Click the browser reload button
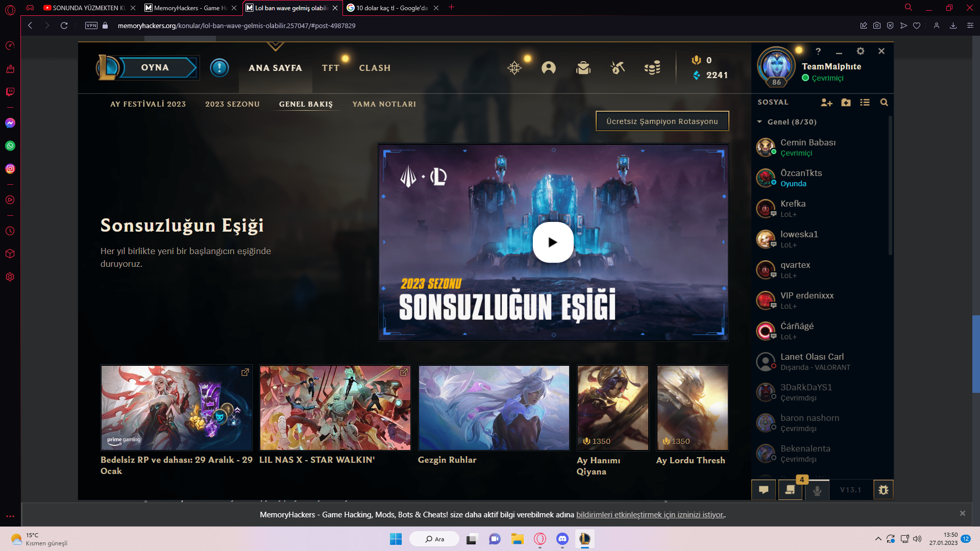Image resolution: width=980 pixels, height=551 pixels. pos(64,26)
